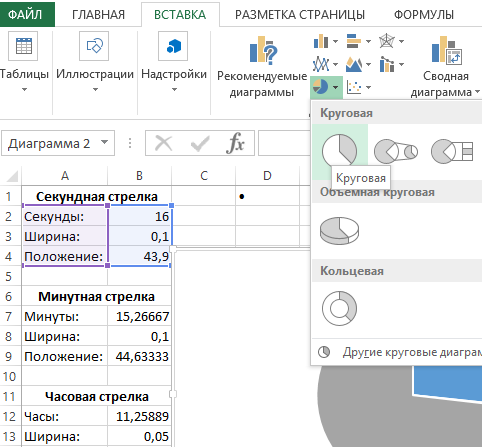Click the confirm checkmark formula bar icon

tap(199, 144)
